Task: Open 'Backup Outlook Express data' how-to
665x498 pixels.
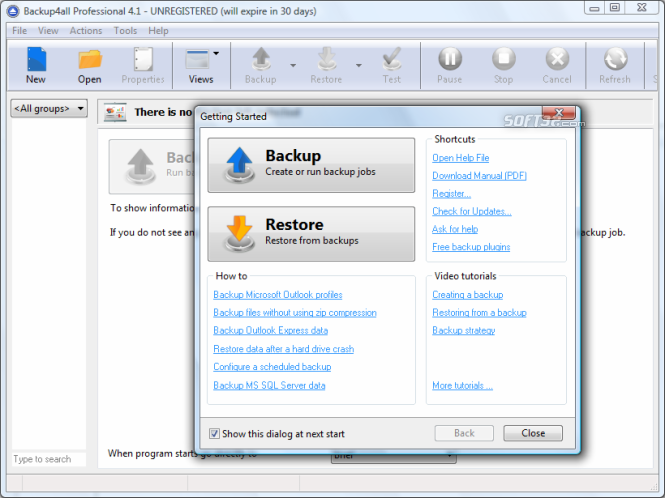Action: point(271,330)
